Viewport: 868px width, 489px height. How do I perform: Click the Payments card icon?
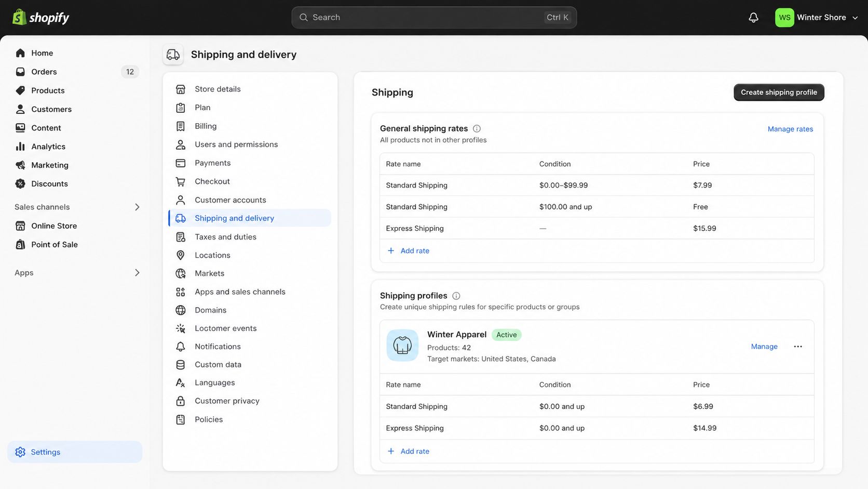(x=180, y=163)
